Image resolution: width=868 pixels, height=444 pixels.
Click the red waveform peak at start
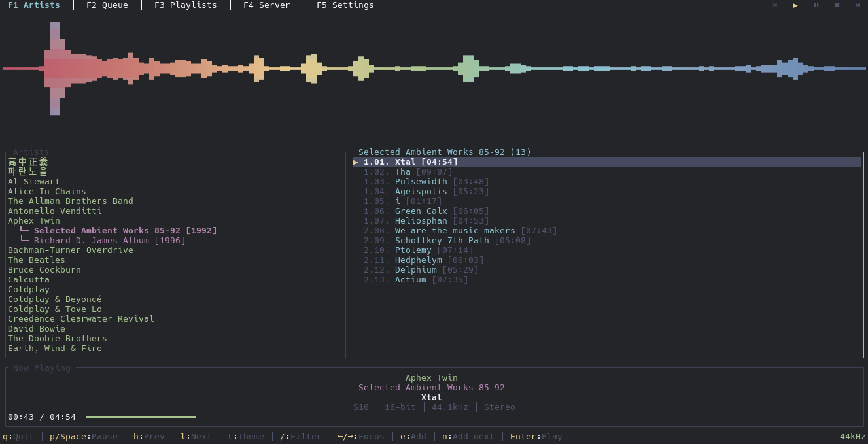click(55, 69)
